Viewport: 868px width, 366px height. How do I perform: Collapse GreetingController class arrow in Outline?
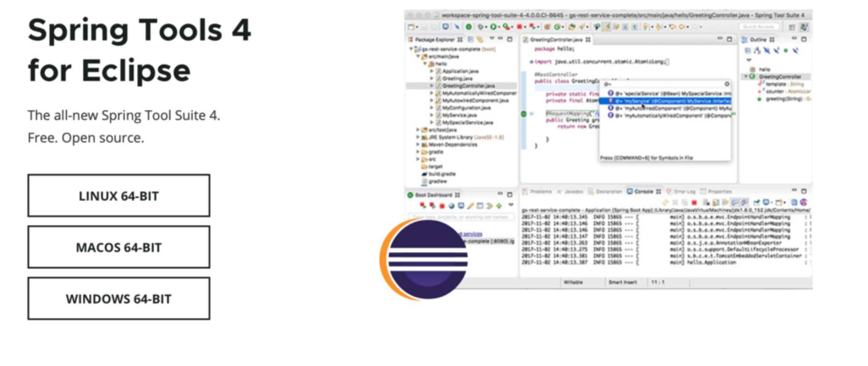click(x=745, y=76)
